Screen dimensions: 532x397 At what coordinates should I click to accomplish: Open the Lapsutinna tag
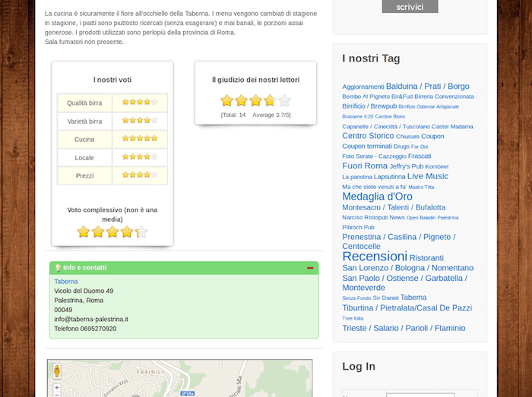(x=389, y=177)
